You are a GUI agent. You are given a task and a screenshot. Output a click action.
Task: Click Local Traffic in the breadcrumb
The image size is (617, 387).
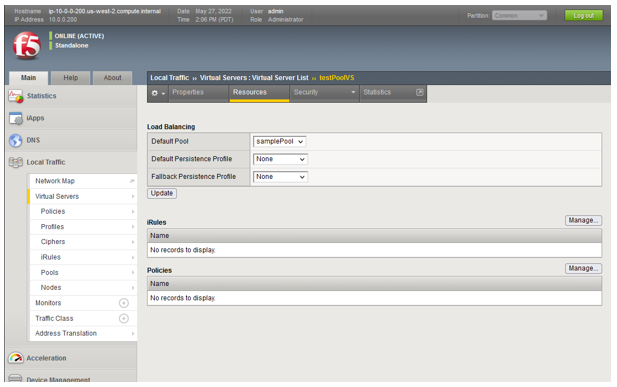(170, 78)
